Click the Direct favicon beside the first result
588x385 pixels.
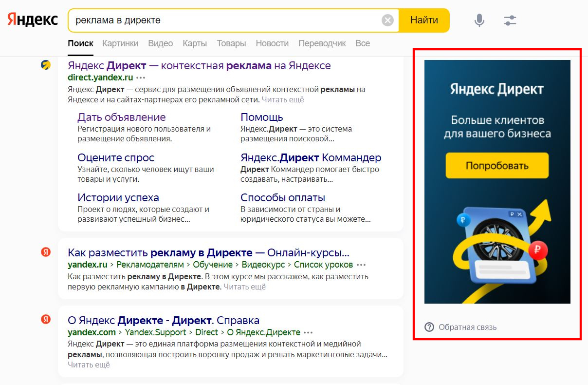click(x=46, y=65)
